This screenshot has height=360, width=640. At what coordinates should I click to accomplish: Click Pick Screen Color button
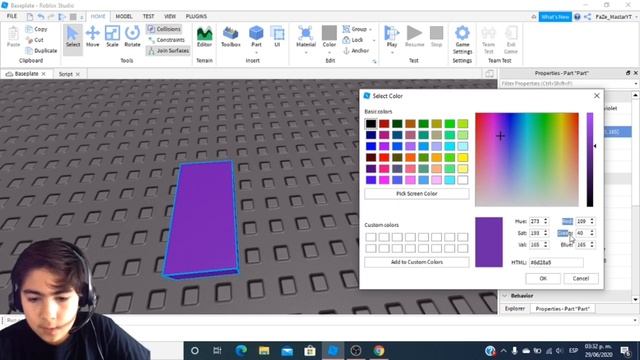(x=417, y=193)
